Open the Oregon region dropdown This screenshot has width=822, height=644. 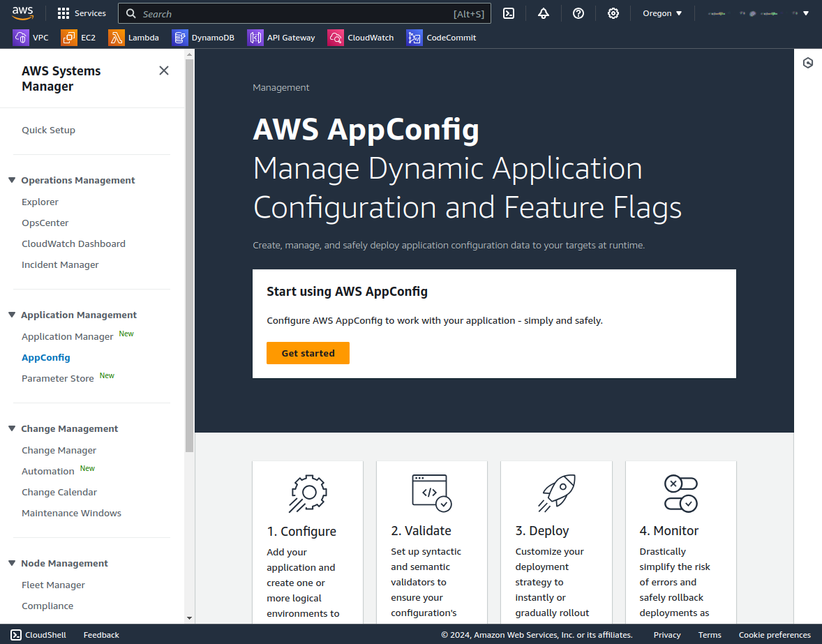tap(662, 13)
